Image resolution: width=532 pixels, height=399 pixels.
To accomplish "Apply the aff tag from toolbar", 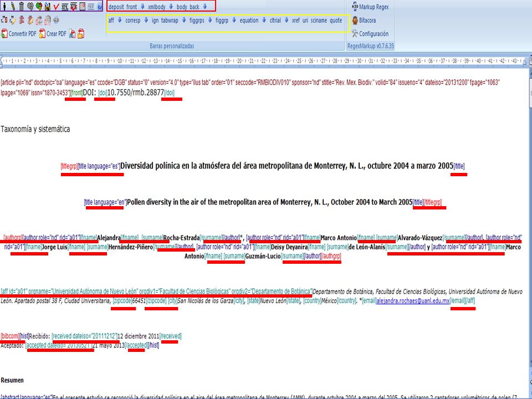I will pos(111,21).
